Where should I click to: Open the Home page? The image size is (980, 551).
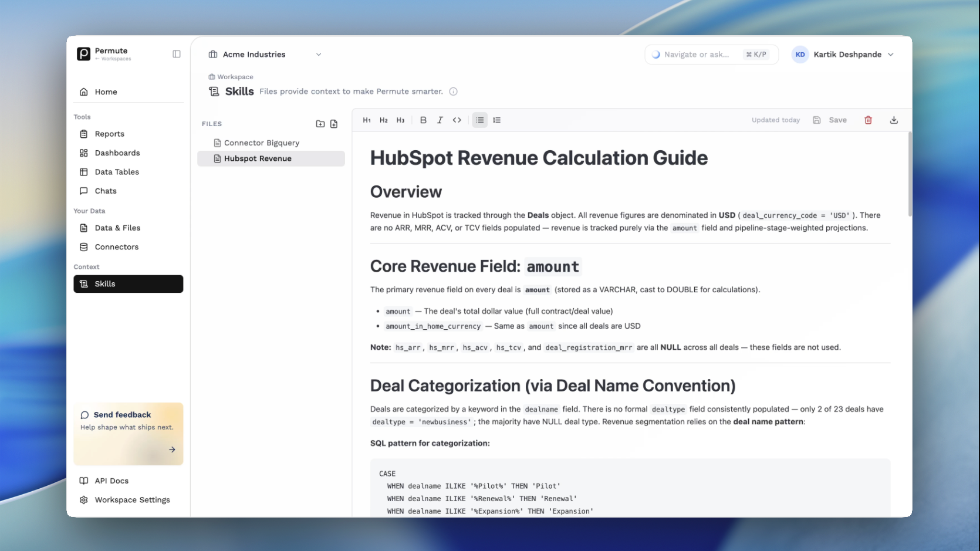coord(129,92)
